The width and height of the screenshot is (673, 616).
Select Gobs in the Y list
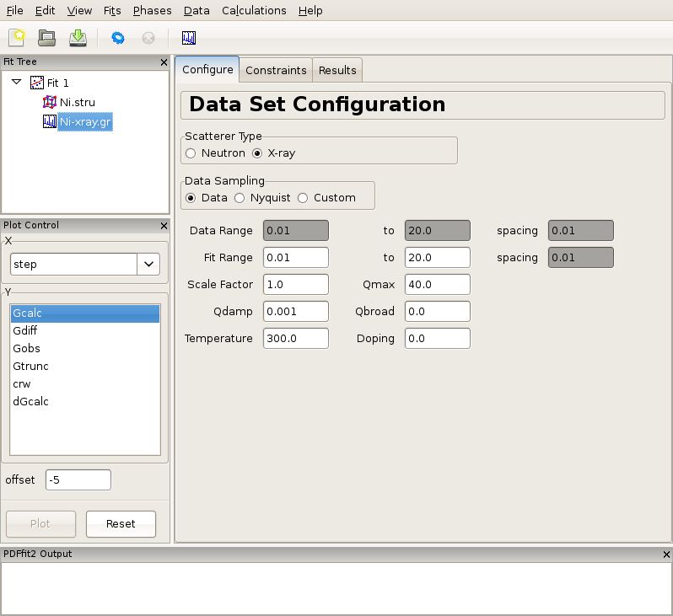click(85, 348)
